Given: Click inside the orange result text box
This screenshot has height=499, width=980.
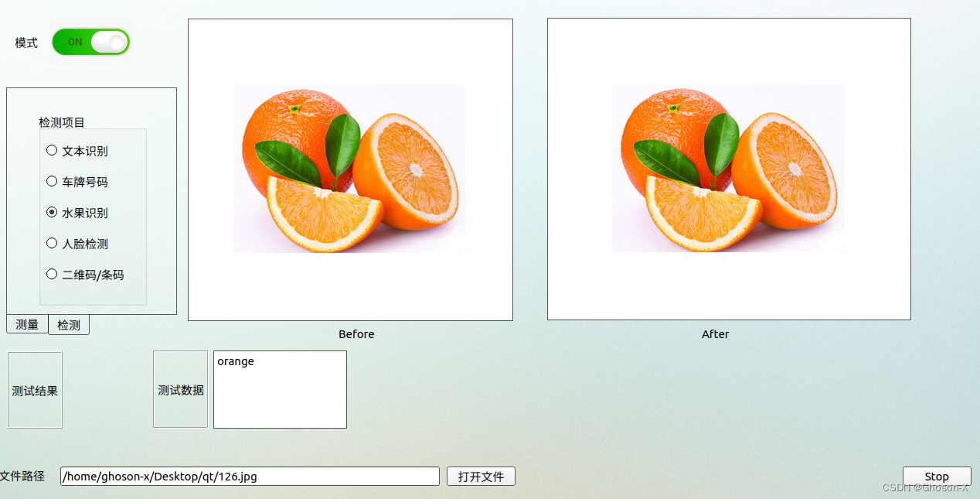Looking at the screenshot, I should [x=280, y=389].
